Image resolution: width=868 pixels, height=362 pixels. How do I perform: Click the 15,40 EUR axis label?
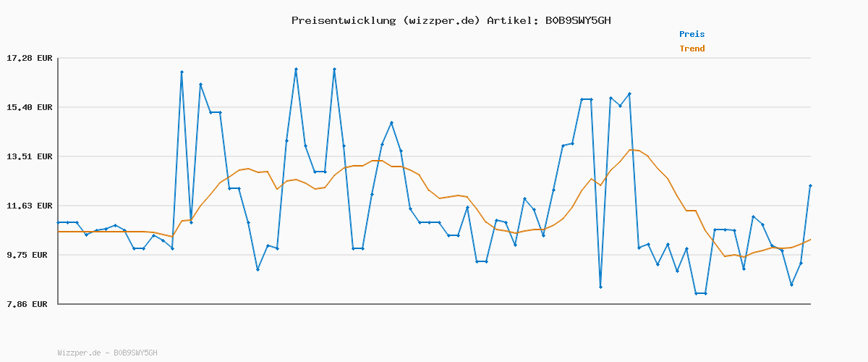[30, 107]
